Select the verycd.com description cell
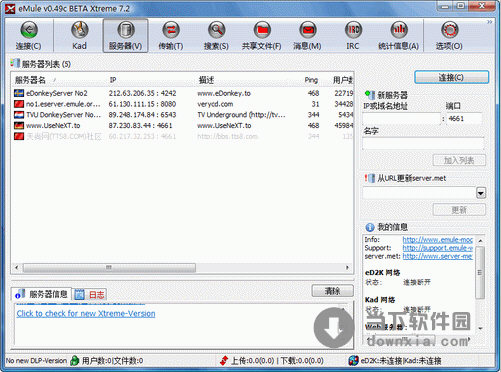Image resolution: width=501 pixels, height=372 pixels. coord(215,104)
